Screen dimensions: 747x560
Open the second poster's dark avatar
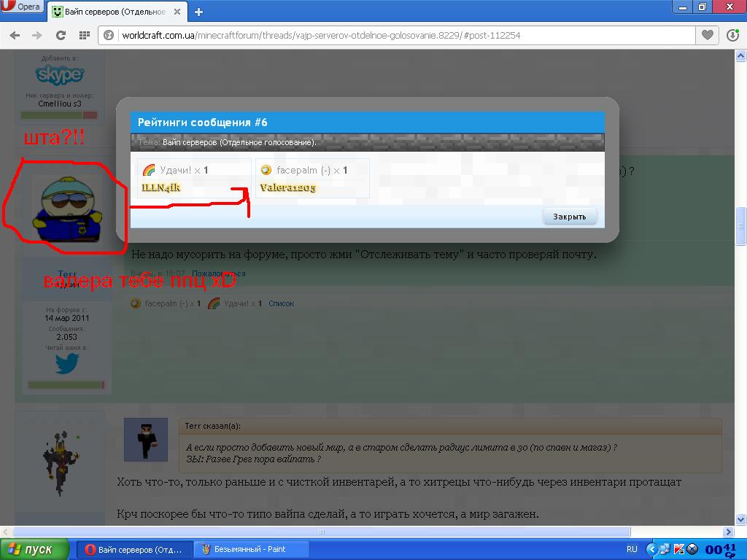[x=61, y=463]
